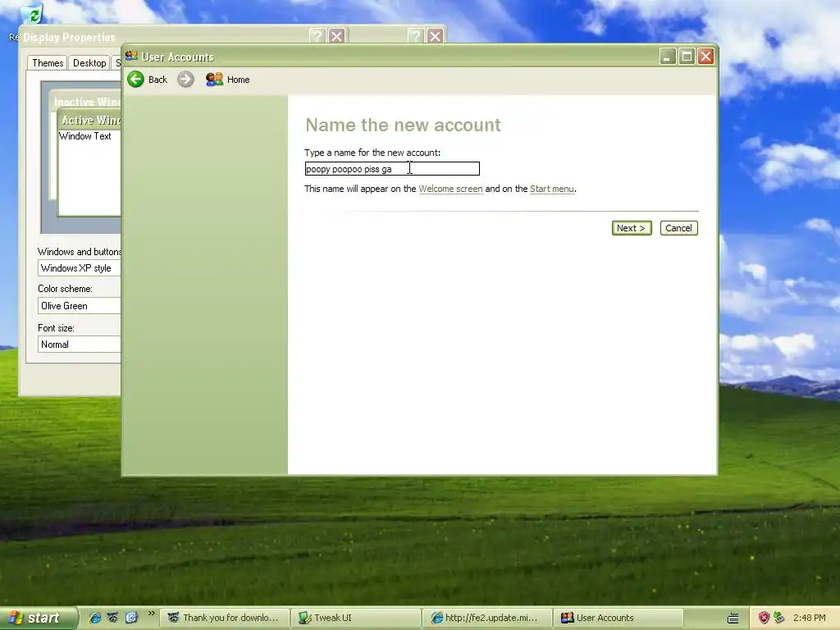840x630 pixels.
Task: Open the Color scheme Olive Green dropdown
Action: pyautogui.click(x=80, y=306)
